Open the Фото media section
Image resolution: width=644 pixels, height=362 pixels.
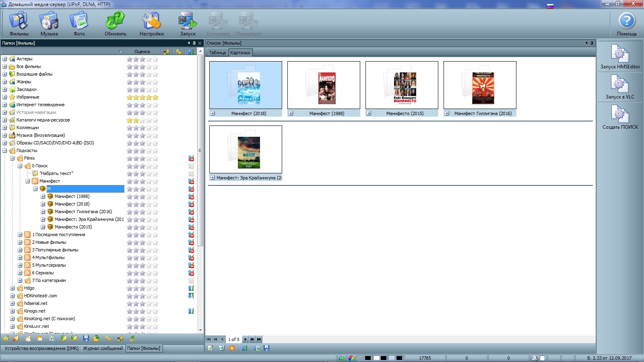click(x=79, y=23)
